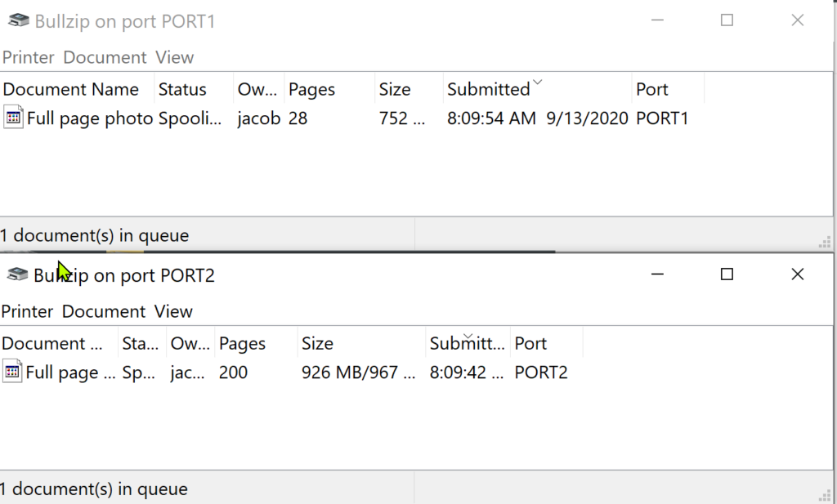Click the printer icon in PORT1 title bar
This screenshot has width=837, height=504.
[19, 20]
